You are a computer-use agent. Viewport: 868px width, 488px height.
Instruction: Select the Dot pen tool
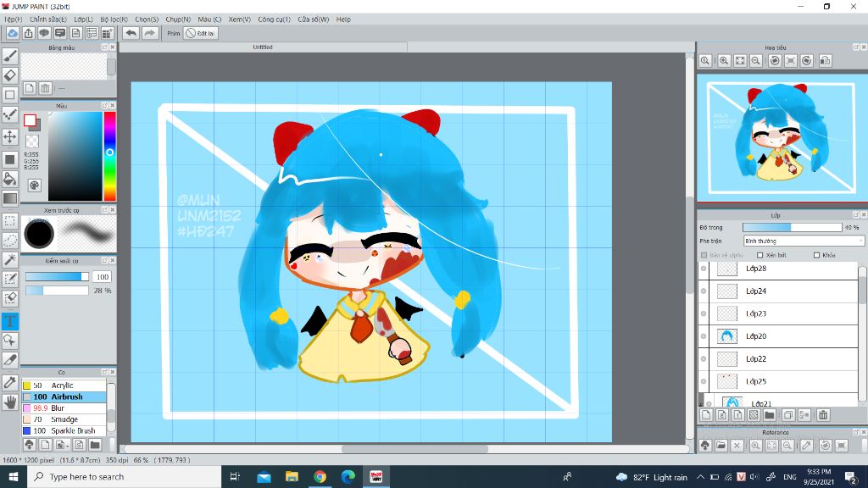[10, 114]
